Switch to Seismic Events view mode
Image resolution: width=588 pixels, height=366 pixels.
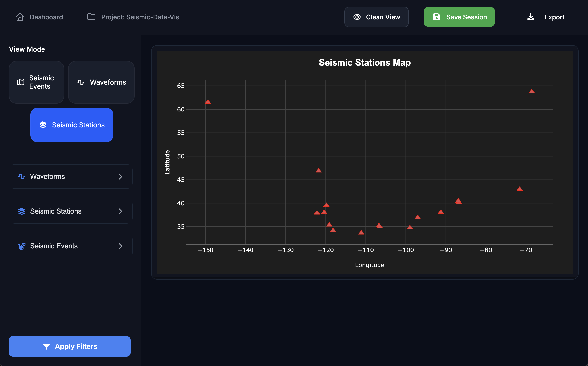point(37,82)
